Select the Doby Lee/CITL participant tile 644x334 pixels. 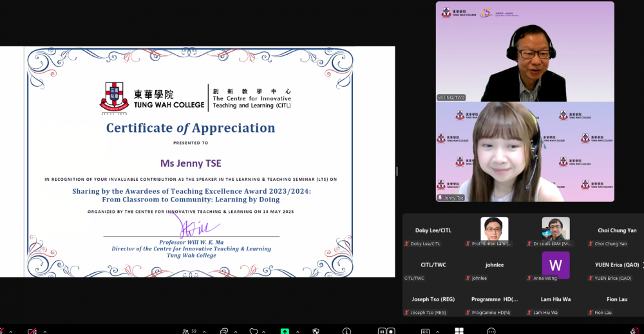433,231
